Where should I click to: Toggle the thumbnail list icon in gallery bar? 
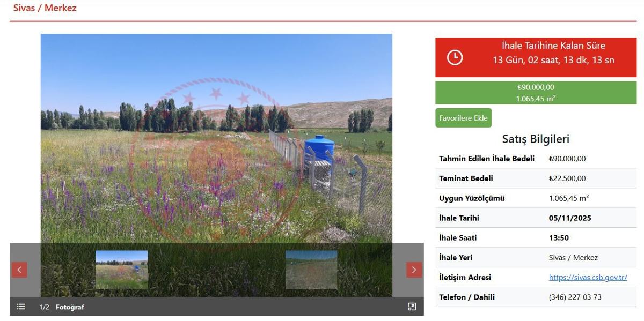coord(21,307)
